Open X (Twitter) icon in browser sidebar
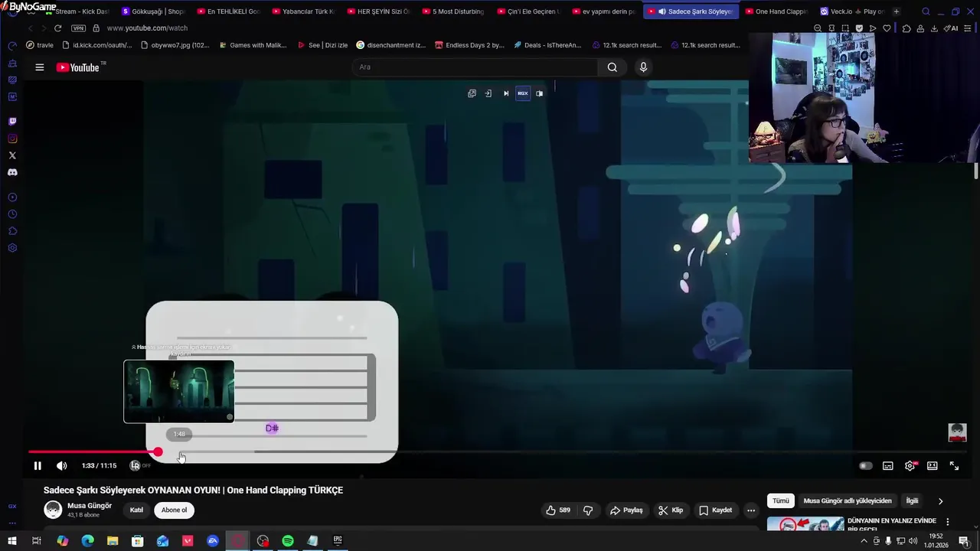The image size is (980, 551). 12,155
